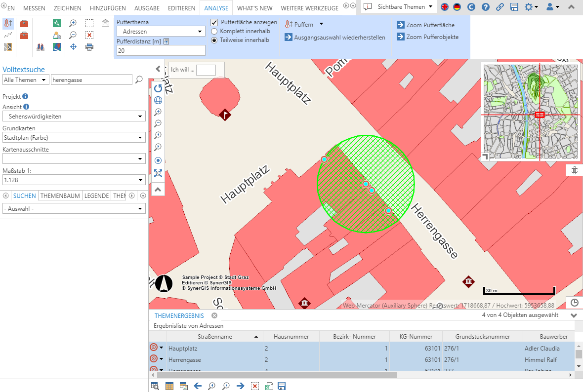The image size is (583, 392).
Task: Toggle Pufferfläche anzeigen checkbox
Action: 214,22
